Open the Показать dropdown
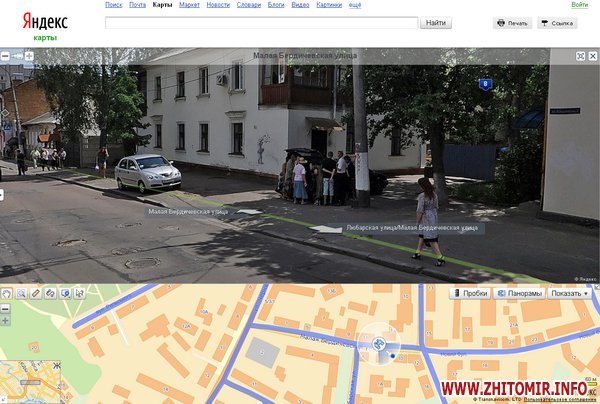The width and height of the screenshot is (600, 404). point(570,293)
